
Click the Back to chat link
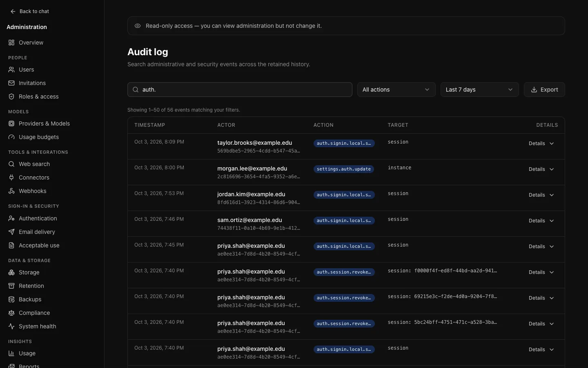pos(29,11)
